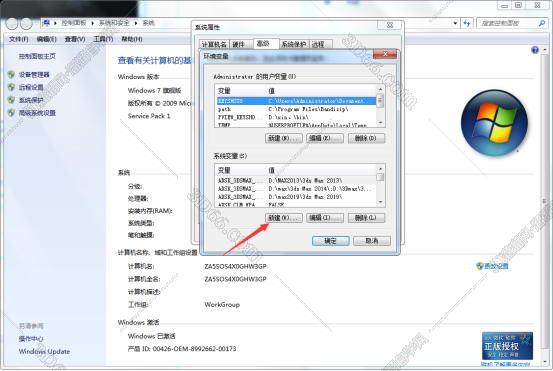Click 新建(W) under system variables
This screenshot has height=371, width=553.
pyautogui.click(x=283, y=218)
